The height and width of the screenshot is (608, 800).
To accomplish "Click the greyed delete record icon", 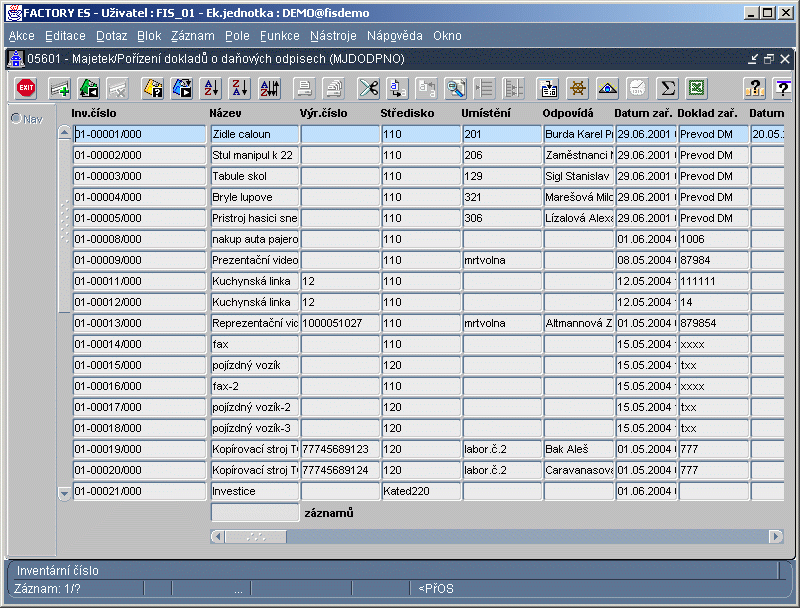I will coord(118,88).
